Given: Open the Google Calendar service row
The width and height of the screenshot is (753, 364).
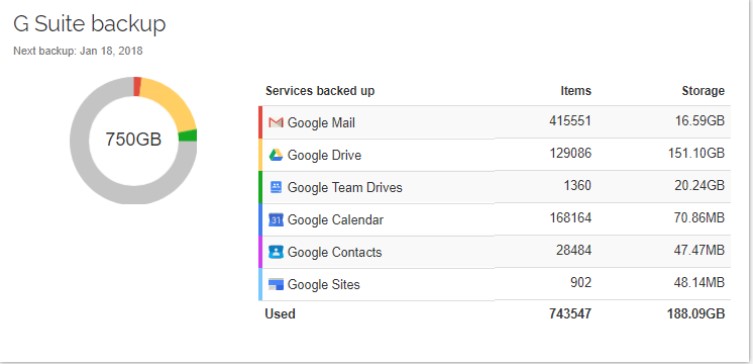Looking at the screenshot, I should point(495,219).
